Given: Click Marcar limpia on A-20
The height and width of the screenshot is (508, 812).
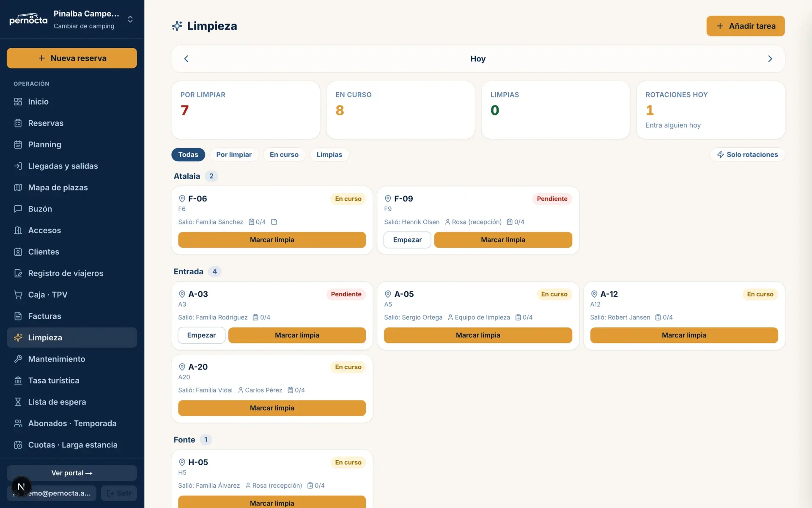Looking at the screenshot, I should [272, 408].
